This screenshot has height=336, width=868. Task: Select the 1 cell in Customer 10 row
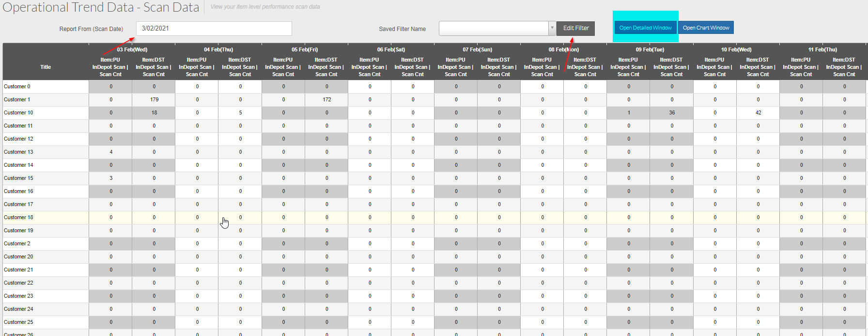pyautogui.click(x=629, y=113)
